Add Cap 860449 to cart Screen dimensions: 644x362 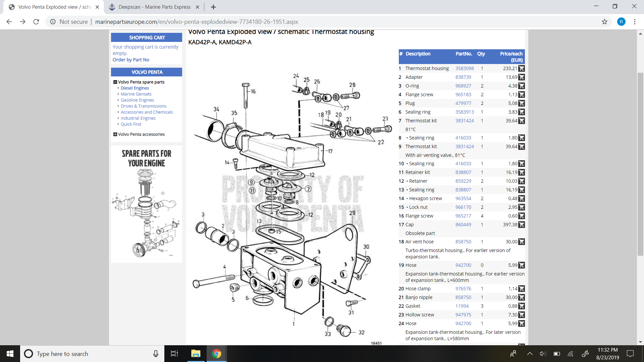(522, 225)
